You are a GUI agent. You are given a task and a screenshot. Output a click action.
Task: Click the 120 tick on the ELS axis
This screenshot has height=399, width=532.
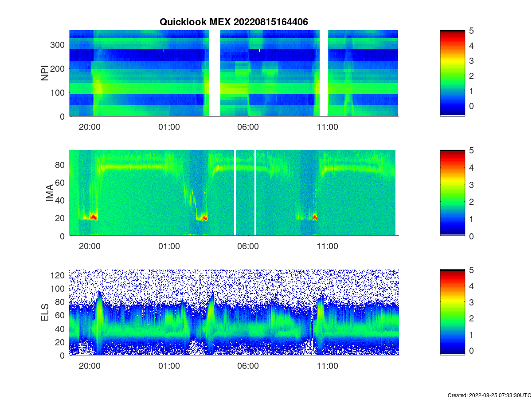(59, 275)
